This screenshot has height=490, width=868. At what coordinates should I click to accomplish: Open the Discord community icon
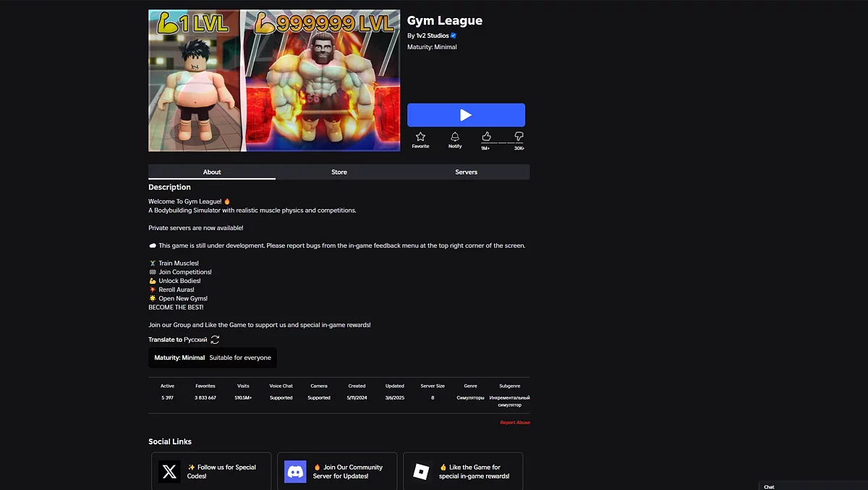pos(295,472)
